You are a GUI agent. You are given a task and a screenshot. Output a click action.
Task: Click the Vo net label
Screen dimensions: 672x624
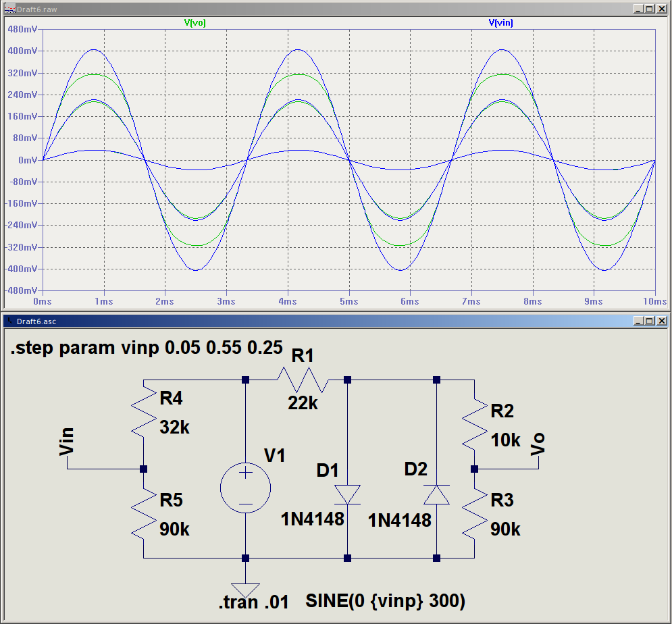point(538,444)
